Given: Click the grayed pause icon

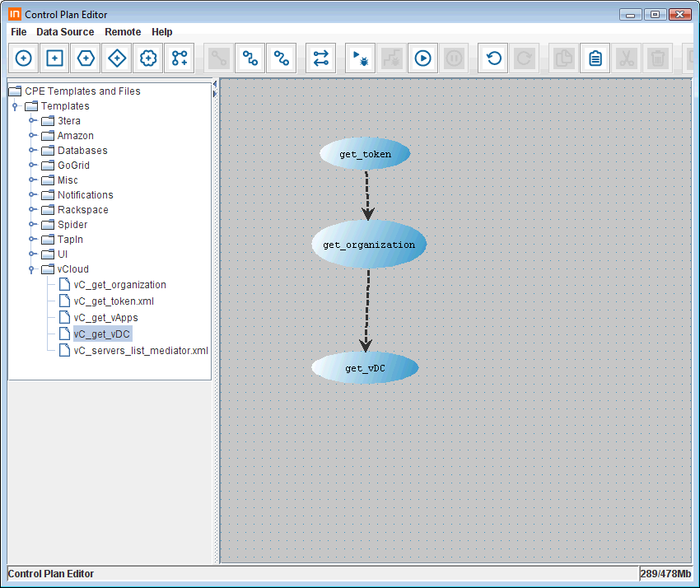Looking at the screenshot, I should point(454,58).
